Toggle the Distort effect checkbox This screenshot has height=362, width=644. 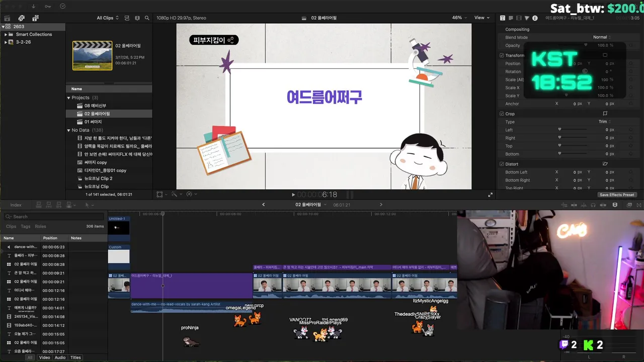click(502, 164)
